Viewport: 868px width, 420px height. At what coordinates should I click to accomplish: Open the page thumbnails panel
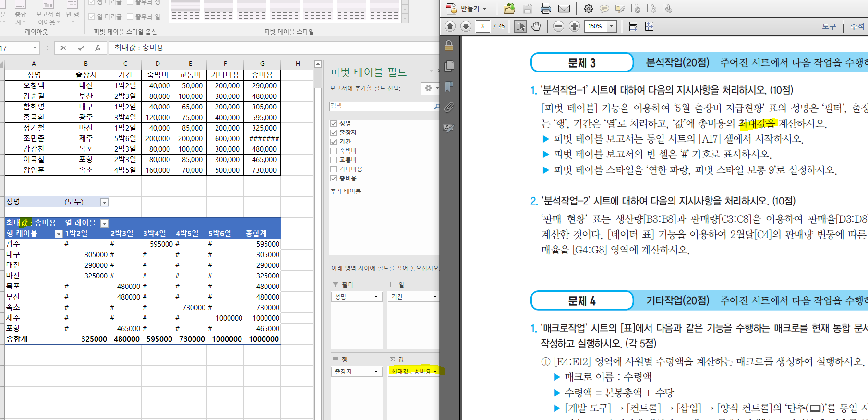click(x=449, y=66)
